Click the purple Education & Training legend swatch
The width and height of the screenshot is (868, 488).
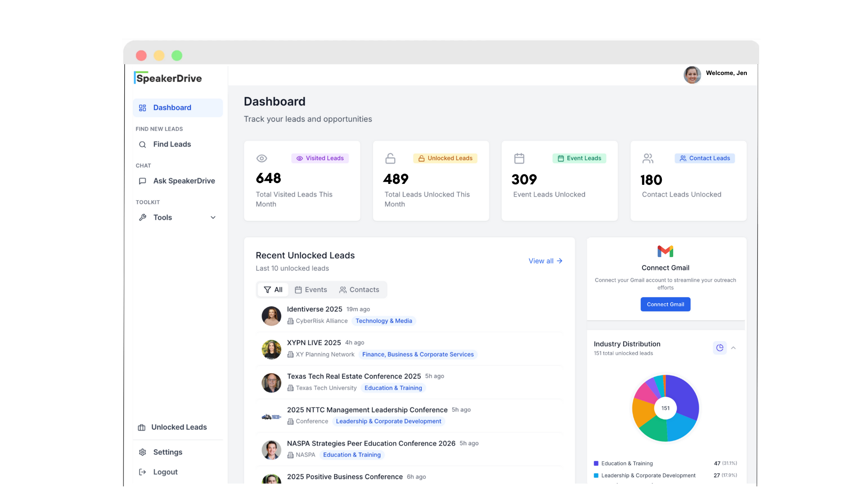[596, 464]
